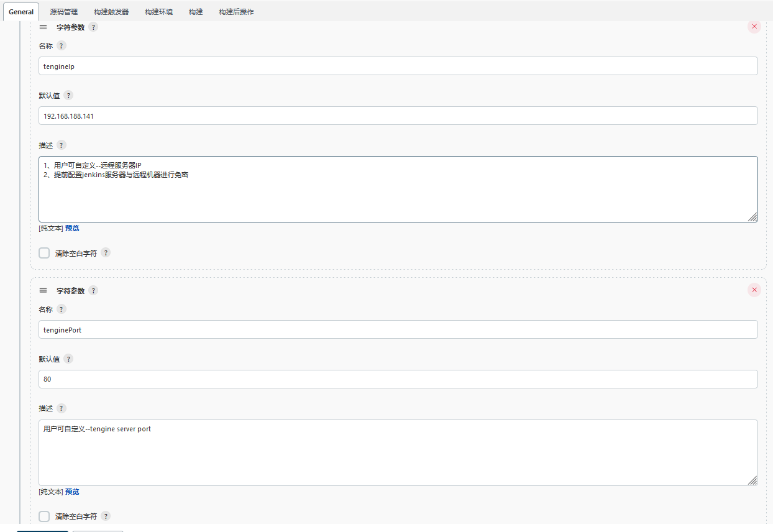
Task: Edit the default value 80 field
Action: point(398,379)
